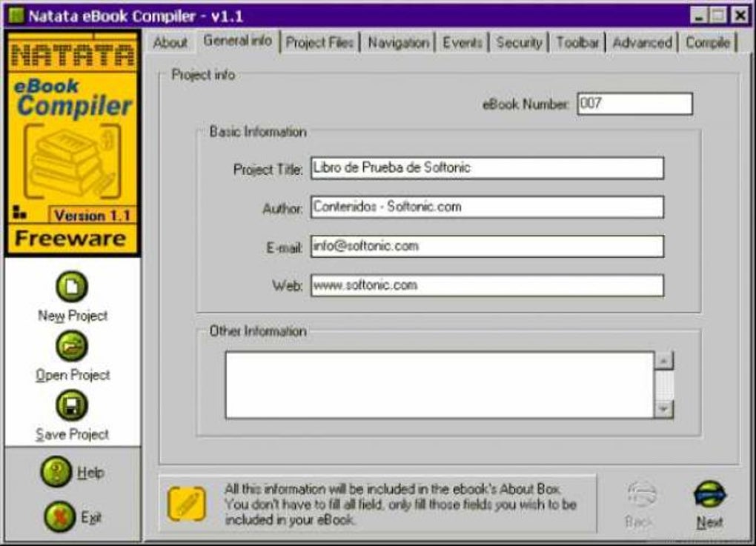Click the Save Project label
The image size is (756, 546).
coord(73,434)
